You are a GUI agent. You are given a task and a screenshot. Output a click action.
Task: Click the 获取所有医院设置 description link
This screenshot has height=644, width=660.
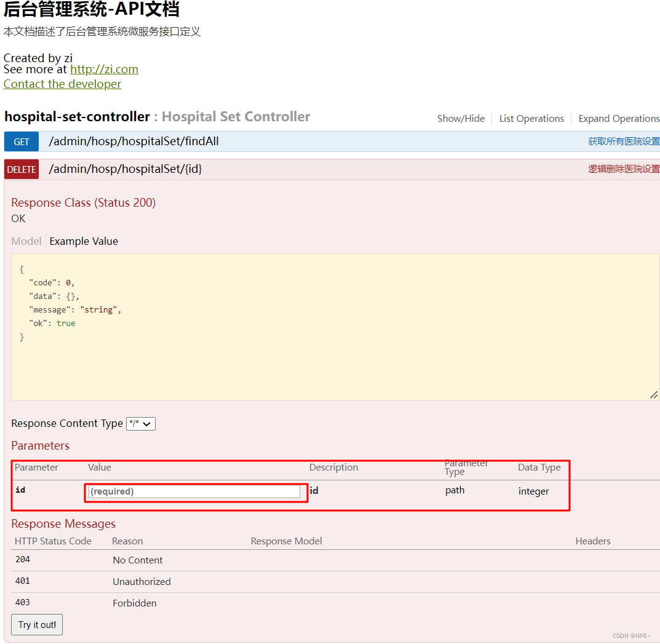[624, 141]
